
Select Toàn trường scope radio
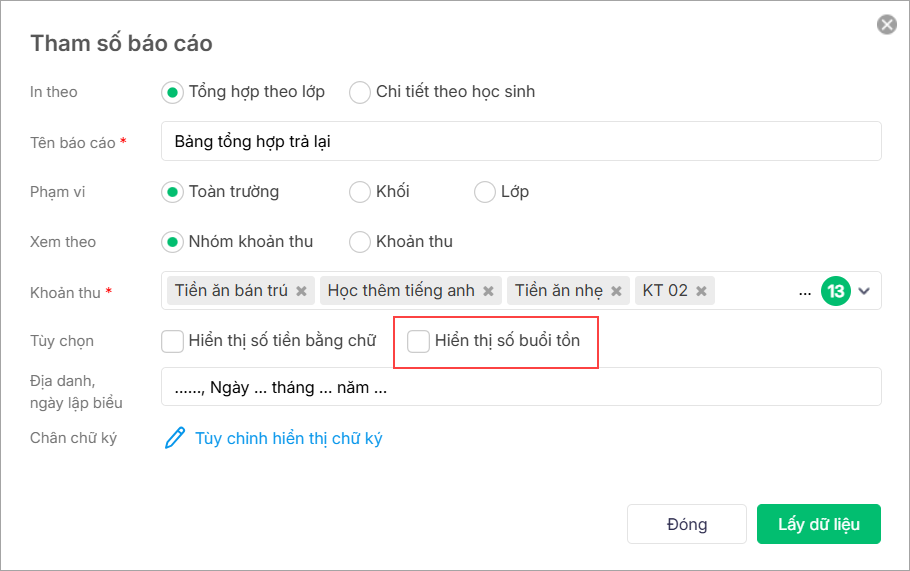(x=173, y=191)
